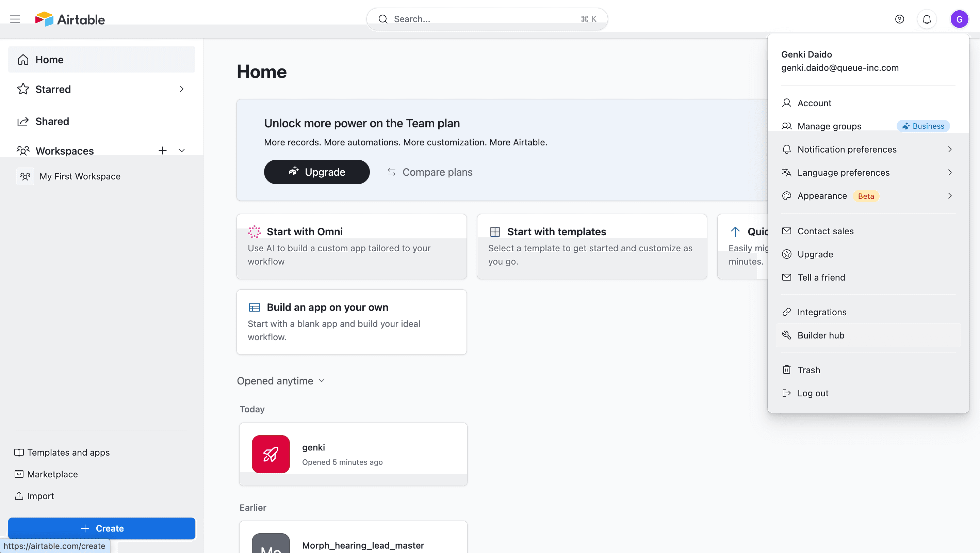Click the Builder hub tool icon
The image size is (980, 553).
pyautogui.click(x=786, y=335)
